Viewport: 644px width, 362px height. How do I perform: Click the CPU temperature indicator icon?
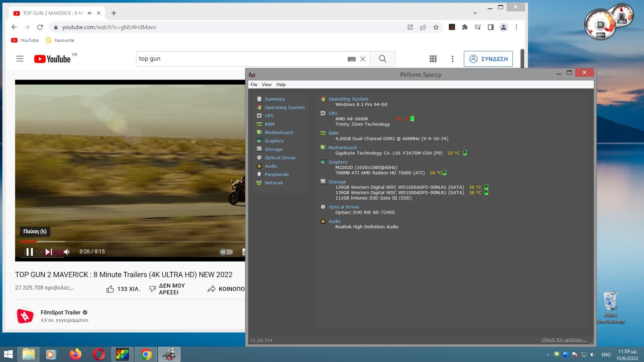(412, 119)
